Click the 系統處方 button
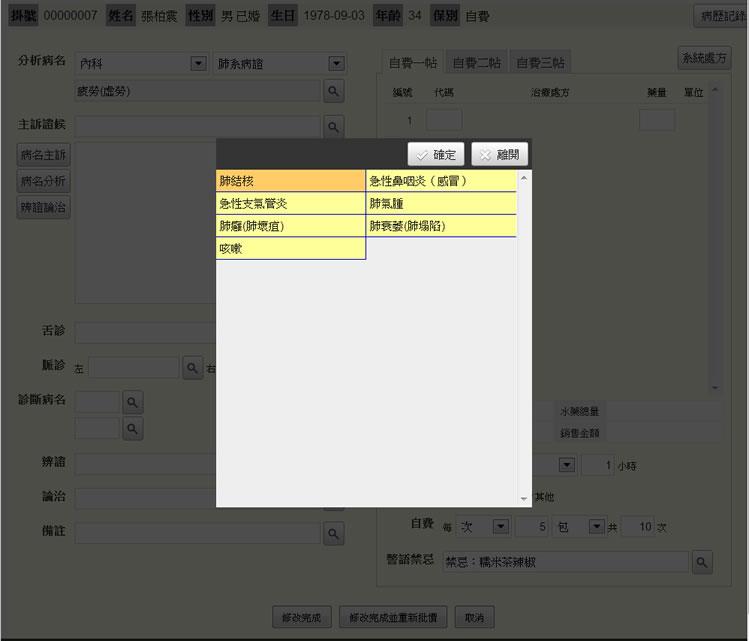The width and height of the screenshot is (749, 641). pyautogui.click(x=704, y=59)
